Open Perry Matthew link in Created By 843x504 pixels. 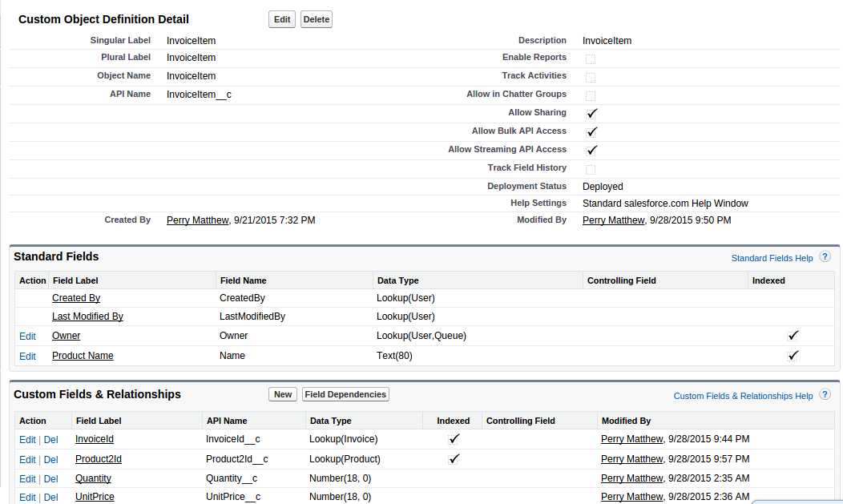coord(197,220)
